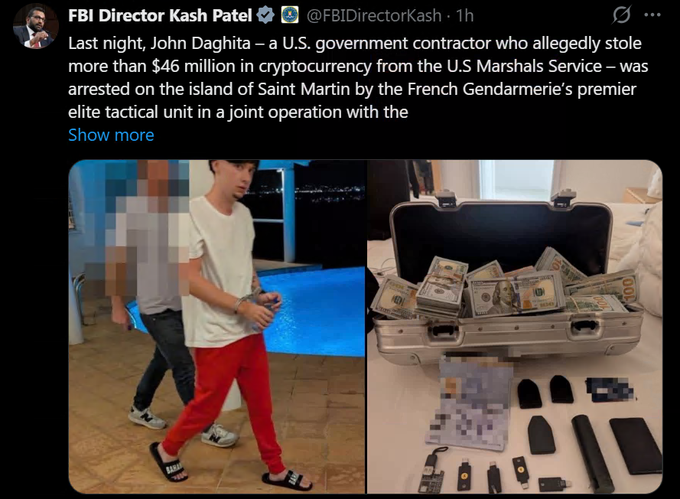Click the FBI seal affiliation badge

[290, 16]
